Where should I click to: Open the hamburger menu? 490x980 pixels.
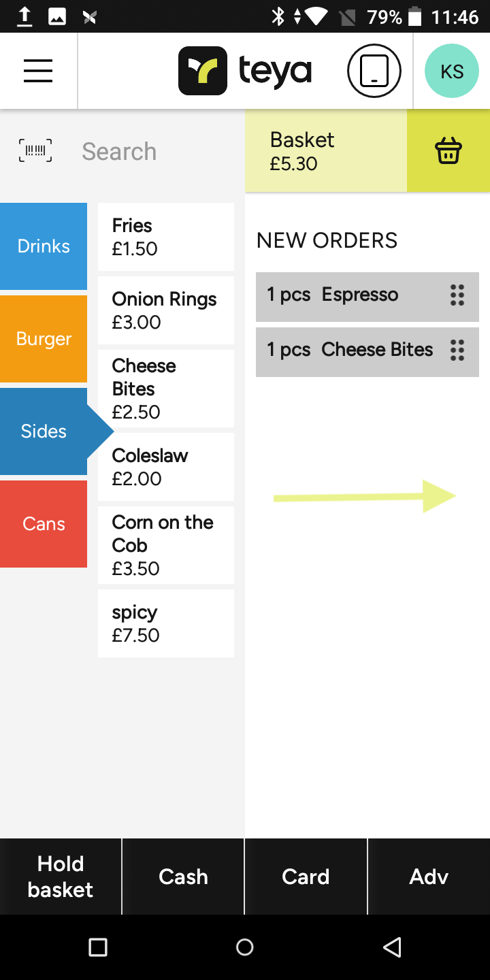[38, 71]
